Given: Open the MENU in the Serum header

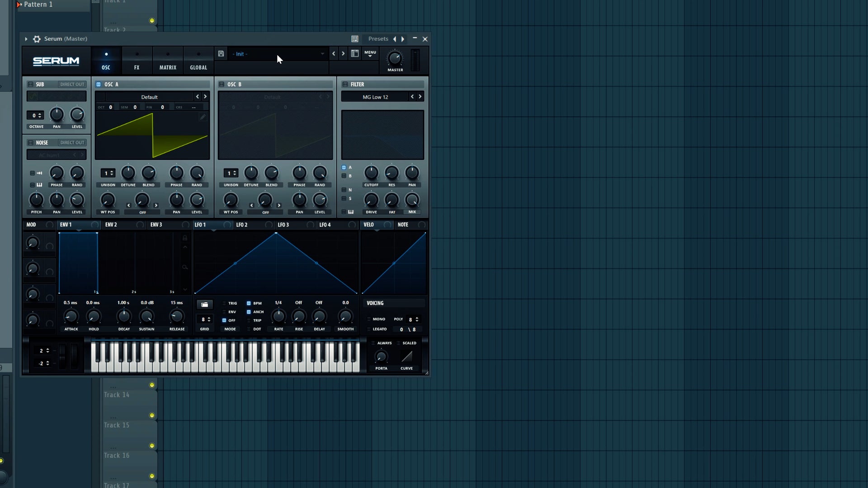Looking at the screenshot, I should pyautogui.click(x=370, y=53).
